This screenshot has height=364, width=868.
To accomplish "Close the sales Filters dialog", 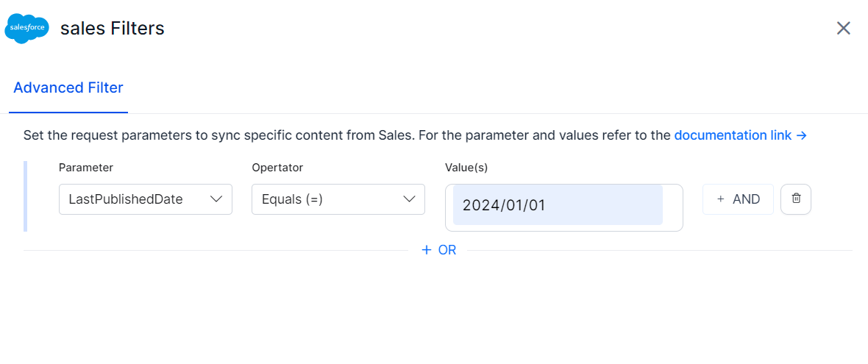I will tap(843, 28).
